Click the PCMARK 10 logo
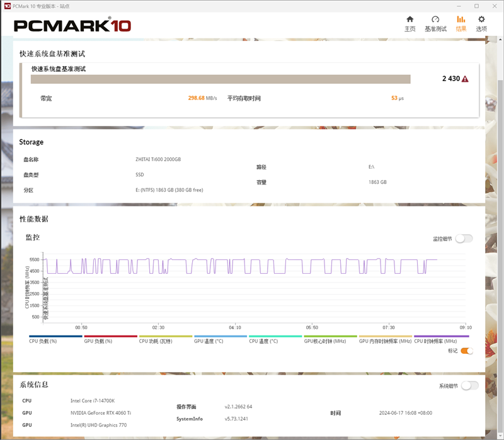The image size is (504, 440). pos(72,26)
